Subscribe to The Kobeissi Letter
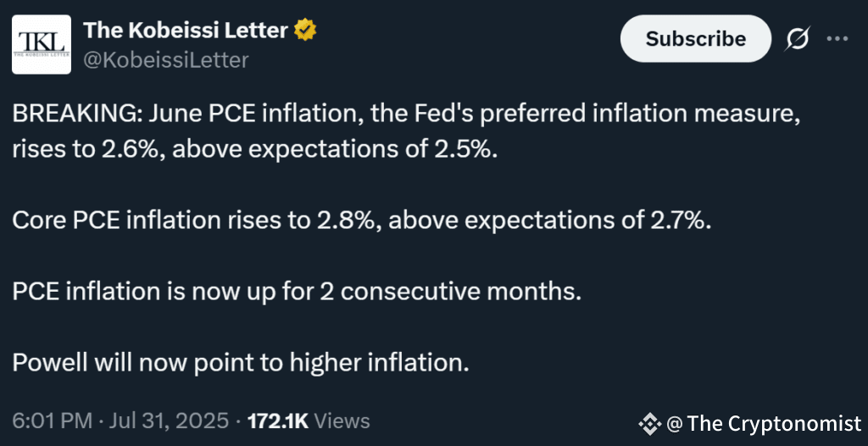The width and height of the screenshot is (868, 446). point(696,39)
